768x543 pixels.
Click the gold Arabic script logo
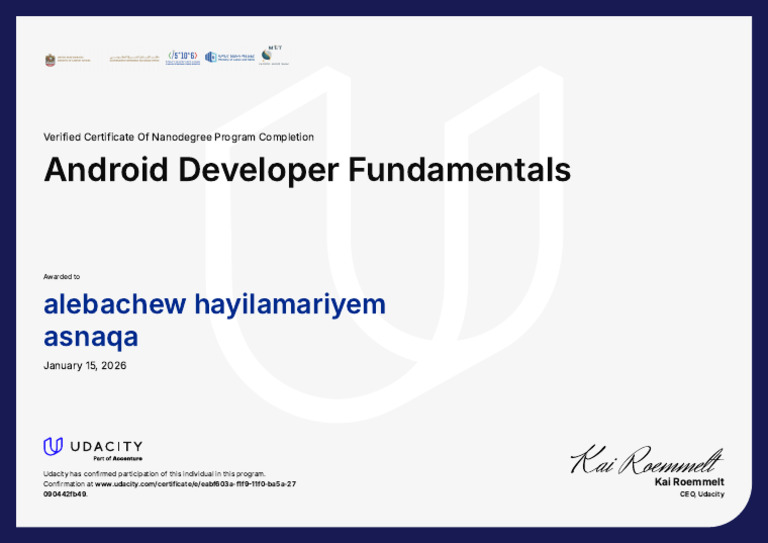134,58
